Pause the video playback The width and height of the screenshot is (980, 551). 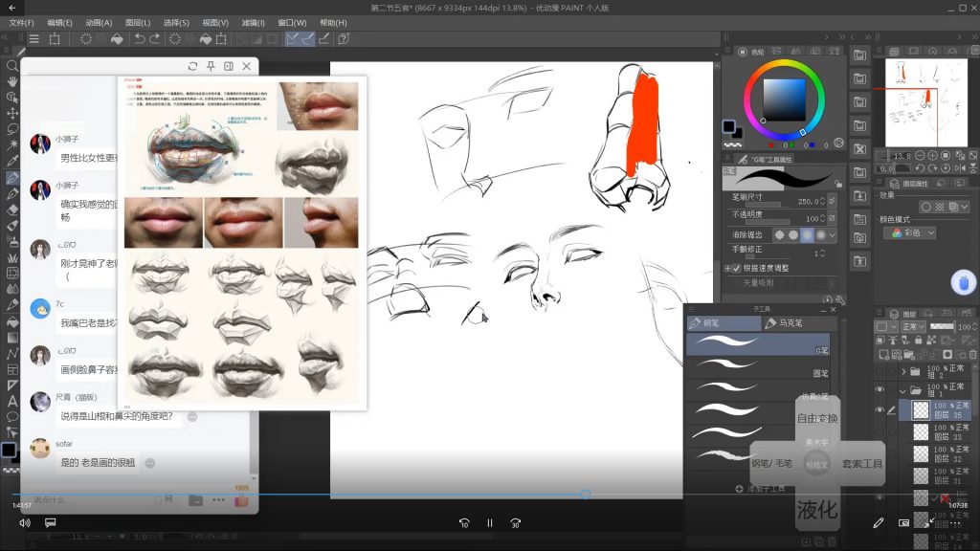point(489,523)
